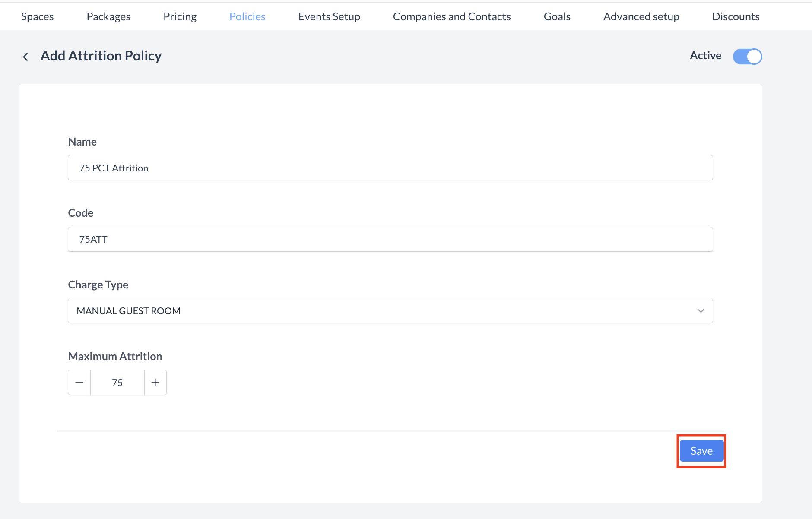The width and height of the screenshot is (812, 519).
Task: Switch to the Spaces tab
Action: click(x=38, y=16)
